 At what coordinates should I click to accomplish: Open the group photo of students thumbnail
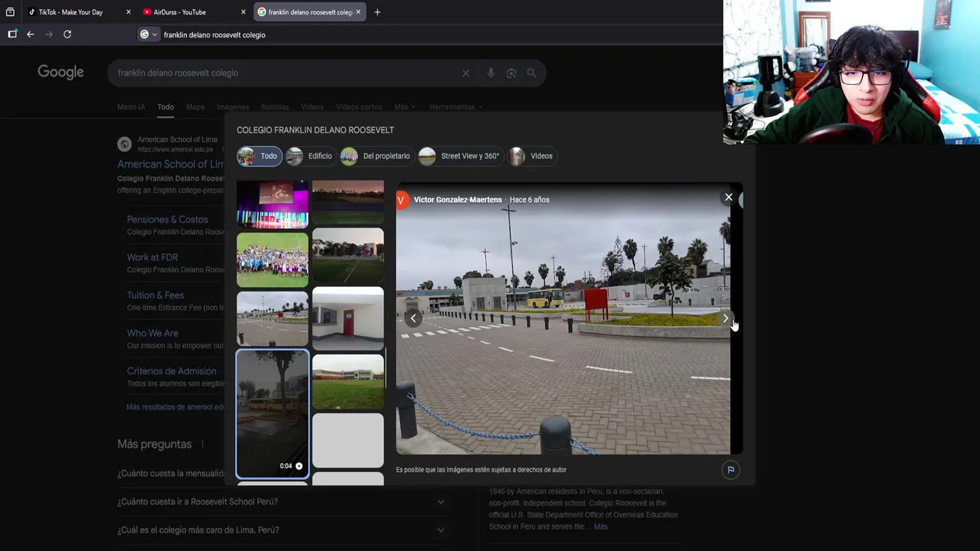(x=273, y=260)
